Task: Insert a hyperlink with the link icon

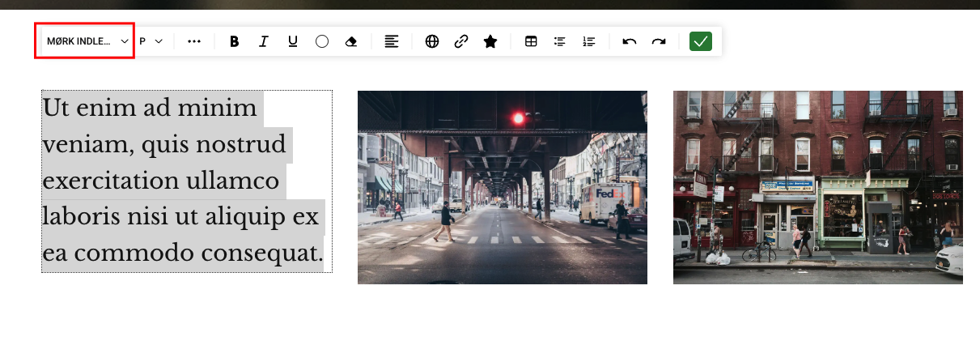Action: (x=461, y=41)
